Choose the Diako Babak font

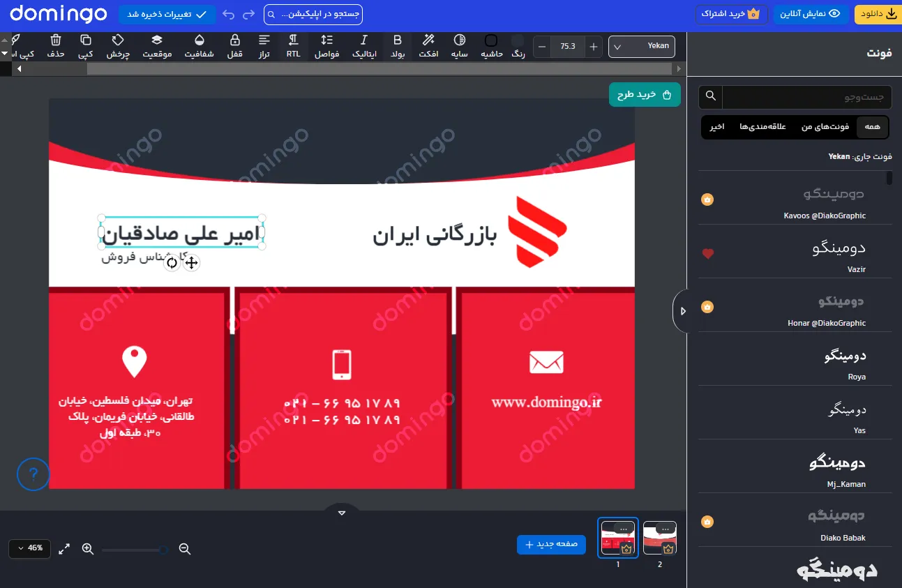point(795,521)
